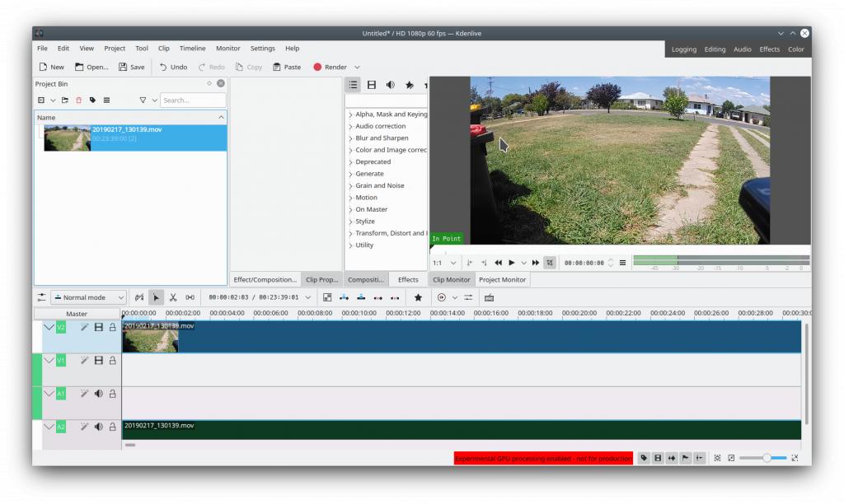Image resolution: width=844 pixels, height=504 pixels.
Task: Click the Render button
Action: click(x=330, y=67)
